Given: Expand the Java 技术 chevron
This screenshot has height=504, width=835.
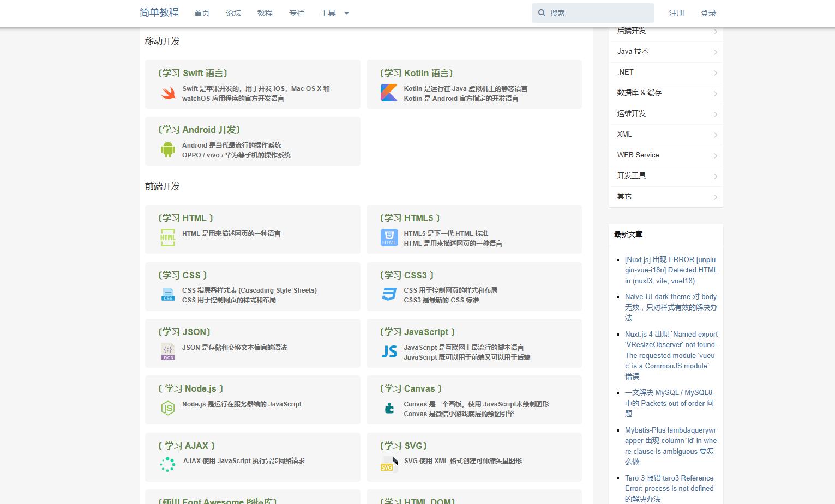Looking at the screenshot, I should pos(715,52).
